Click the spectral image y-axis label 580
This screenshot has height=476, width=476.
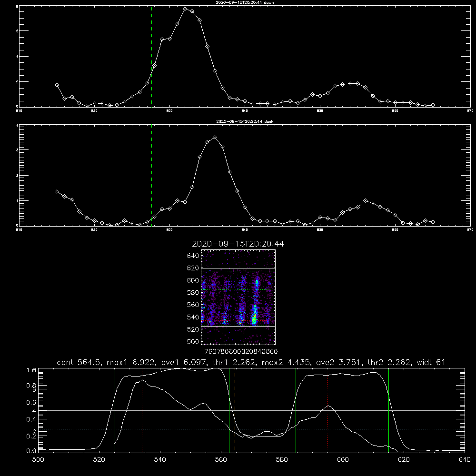[193, 293]
